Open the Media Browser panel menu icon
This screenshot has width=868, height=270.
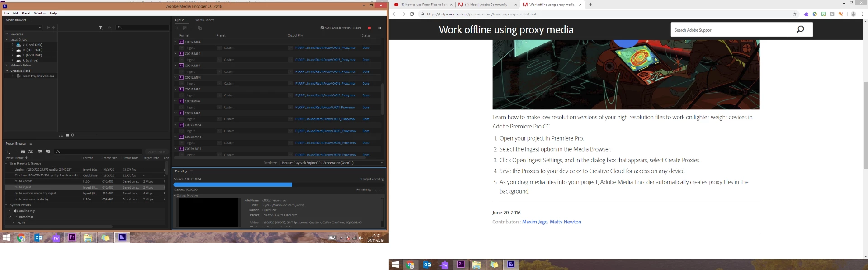tap(30, 20)
